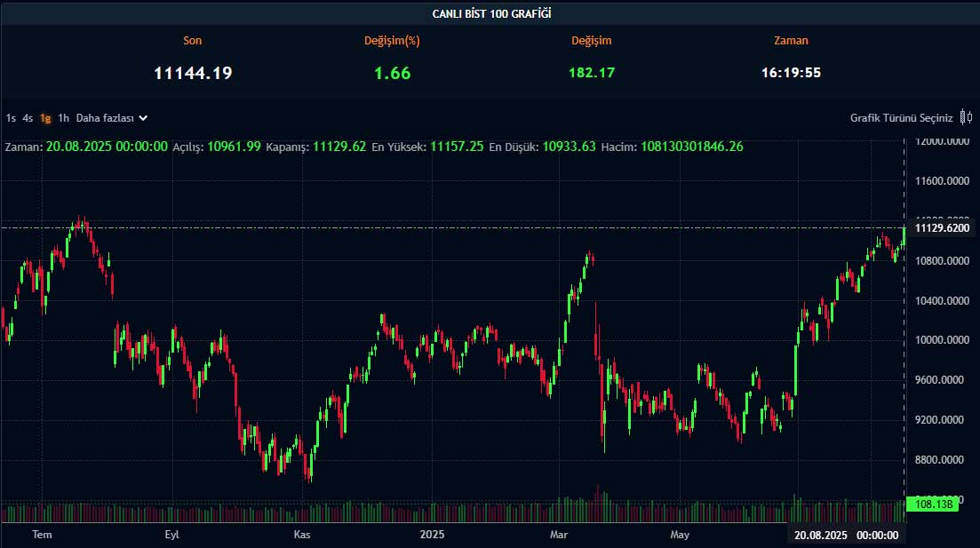
Task: Choose the 1h weekly timeframe
Action: pyautogui.click(x=63, y=118)
